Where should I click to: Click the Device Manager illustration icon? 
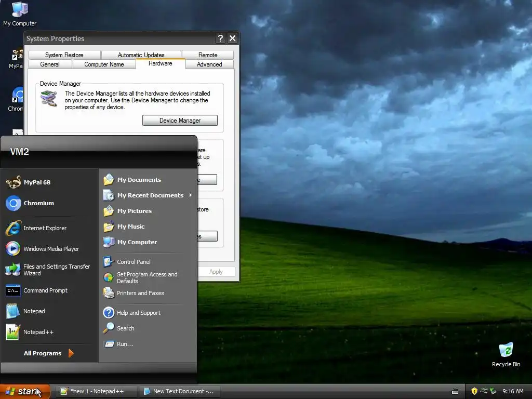48,99
